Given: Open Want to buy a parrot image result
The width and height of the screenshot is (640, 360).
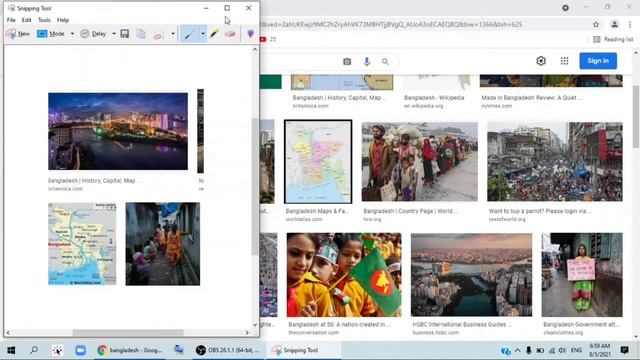Looking at the screenshot, I should 555,162.
